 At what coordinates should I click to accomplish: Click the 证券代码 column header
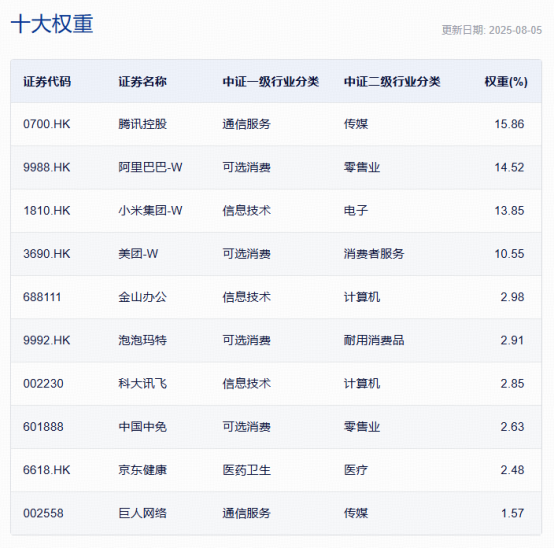point(47,82)
